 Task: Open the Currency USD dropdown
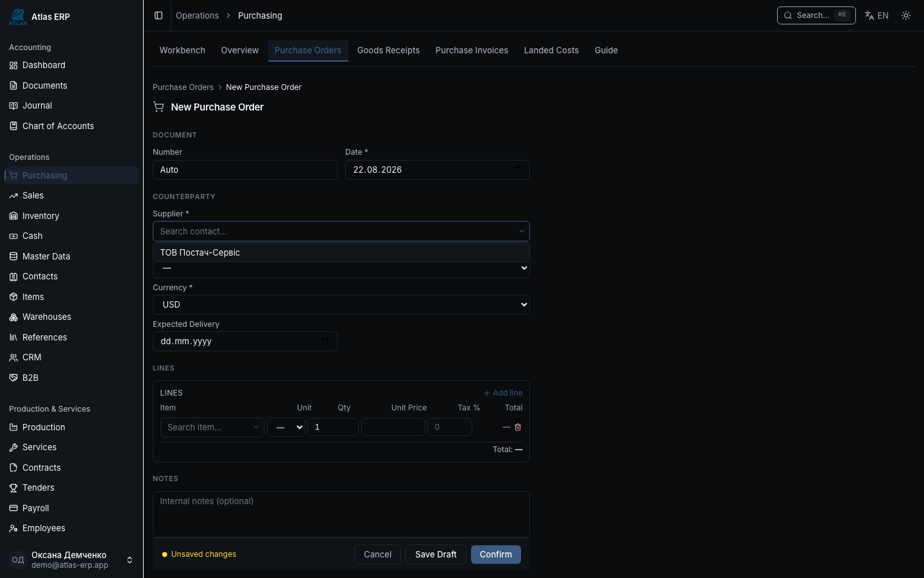click(341, 304)
